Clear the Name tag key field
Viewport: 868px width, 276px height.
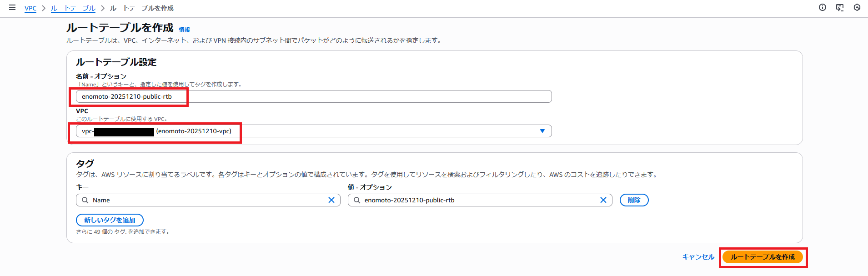point(331,200)
